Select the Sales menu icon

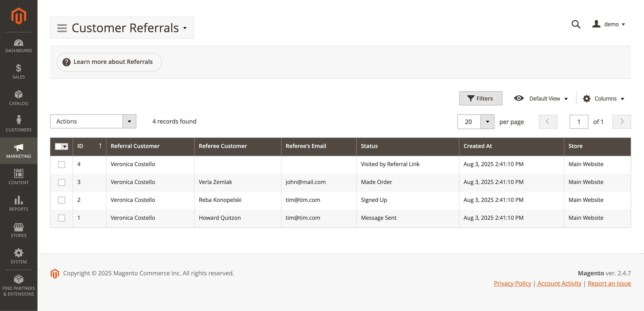(x=19, y=72)
